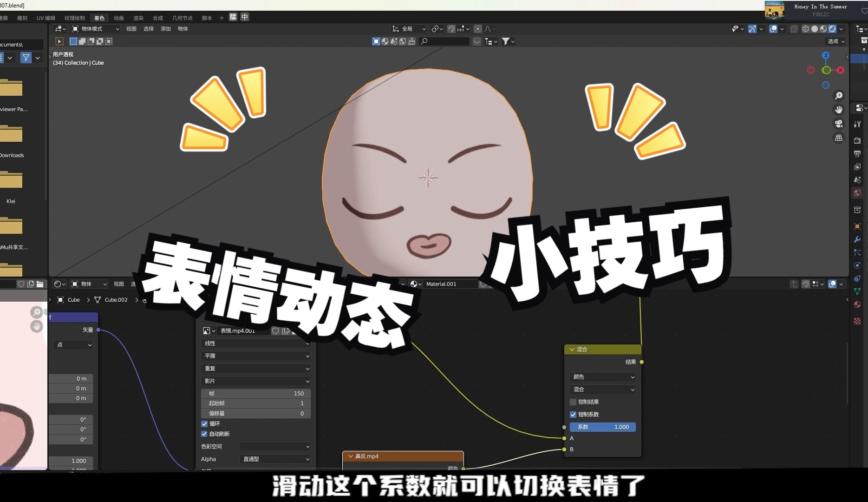Click the pan view hand icon
The width and height of the screenshot is (868, 502).
coord(839,110)
